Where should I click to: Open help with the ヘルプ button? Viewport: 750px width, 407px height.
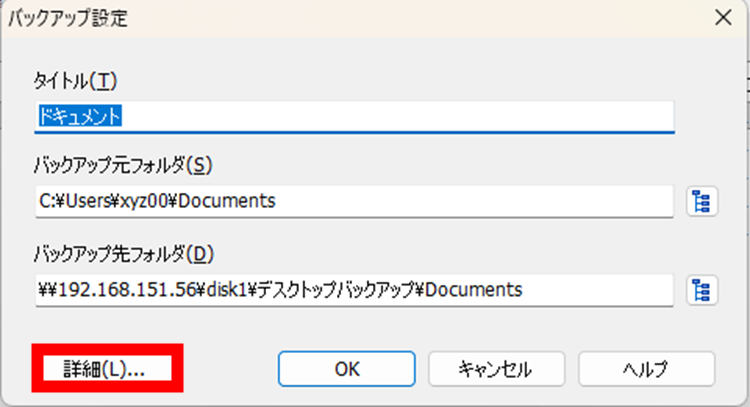(647, 369)
